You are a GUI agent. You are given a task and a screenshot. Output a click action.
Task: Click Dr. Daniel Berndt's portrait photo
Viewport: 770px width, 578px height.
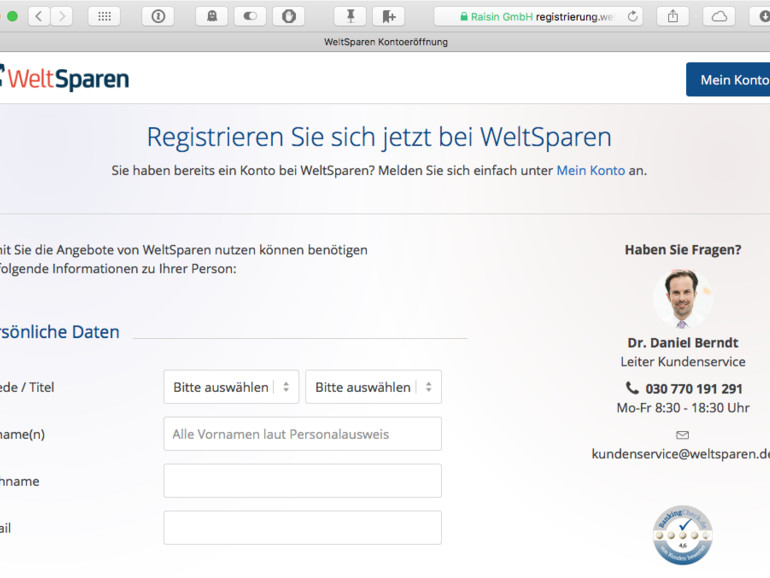click(683, 298)
